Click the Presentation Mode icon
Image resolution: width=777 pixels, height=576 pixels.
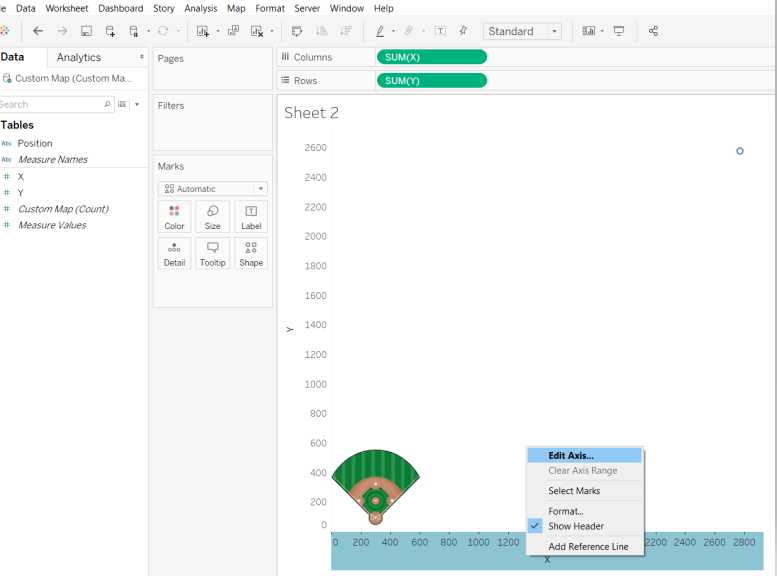point(619,31)
